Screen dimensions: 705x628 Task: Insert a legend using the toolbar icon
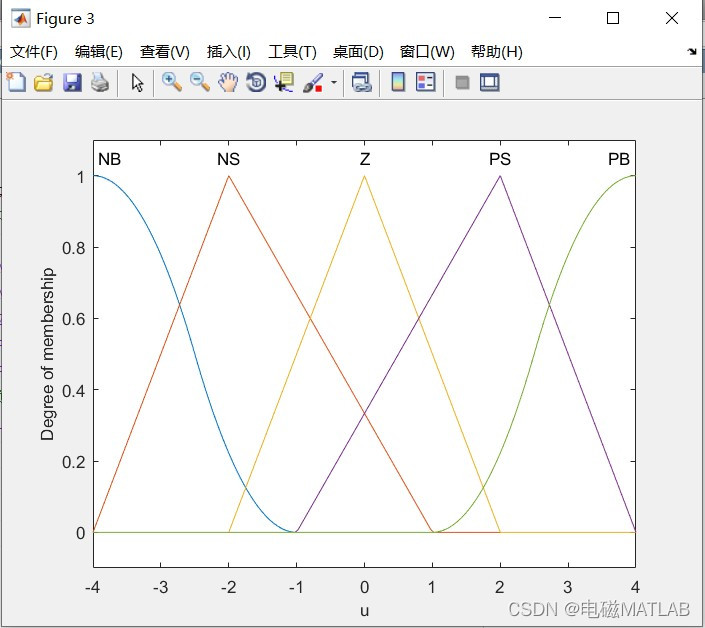(426, 82)
